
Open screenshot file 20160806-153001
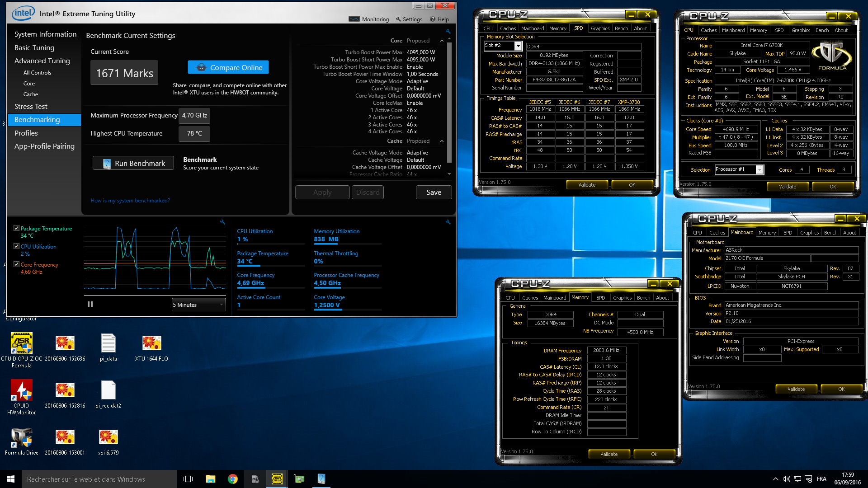point(65,442)
